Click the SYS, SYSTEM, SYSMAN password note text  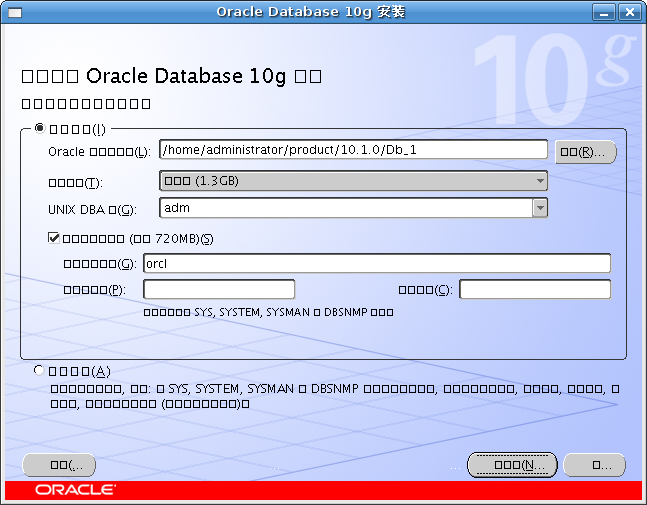coord(268,312)
